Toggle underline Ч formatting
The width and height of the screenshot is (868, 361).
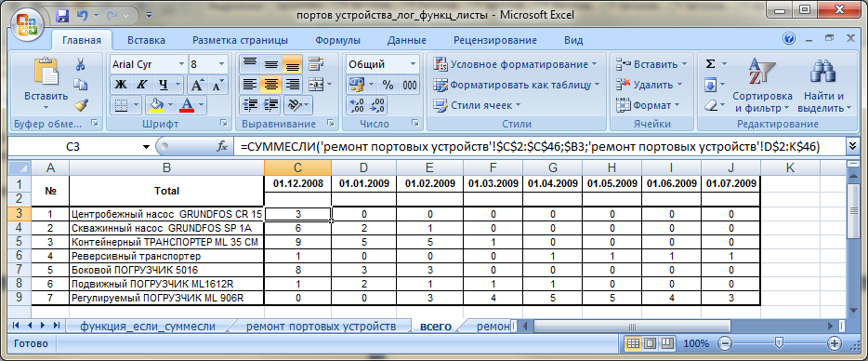tap(163, 85)
